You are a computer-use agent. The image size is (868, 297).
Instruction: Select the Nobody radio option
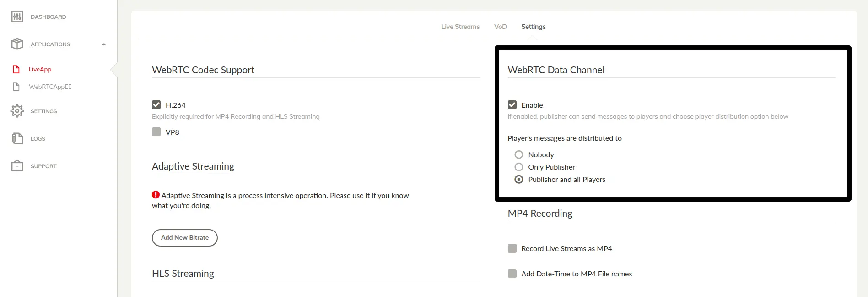coord(519,154)
